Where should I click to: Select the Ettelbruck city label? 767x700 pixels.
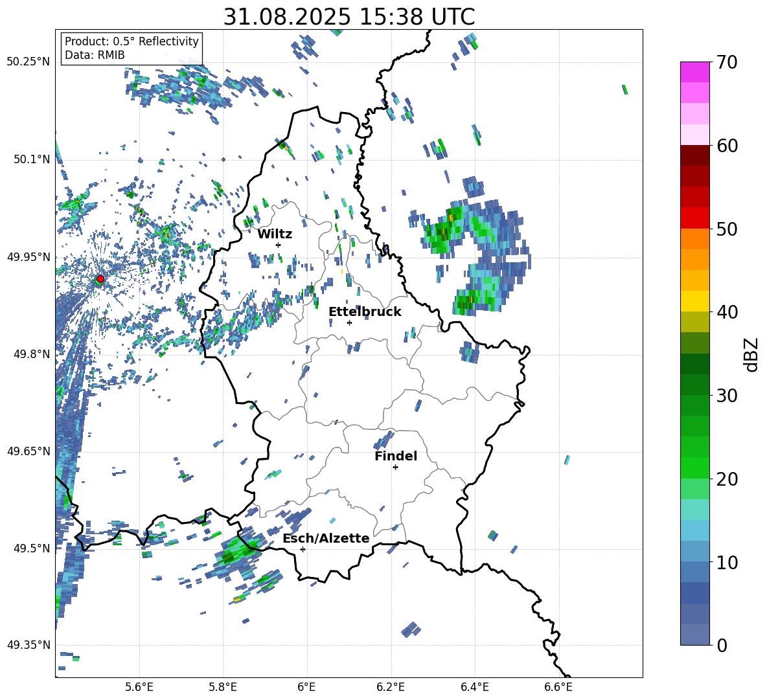365,312
